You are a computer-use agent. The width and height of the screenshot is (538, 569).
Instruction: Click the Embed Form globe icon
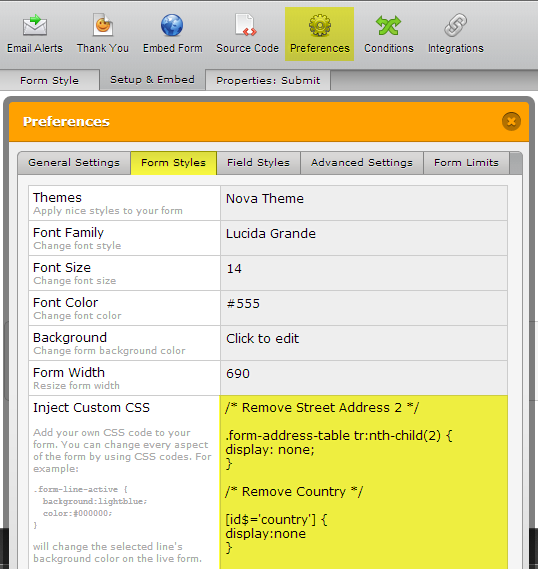pyautogui.click(x=172, y=25)
